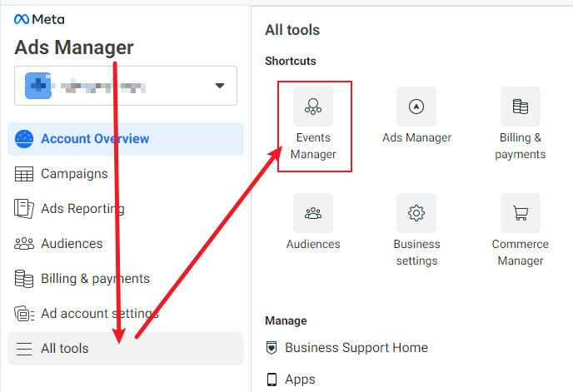Open Business Support Home link
573x392 pixels.
click(x=356, y=348)
